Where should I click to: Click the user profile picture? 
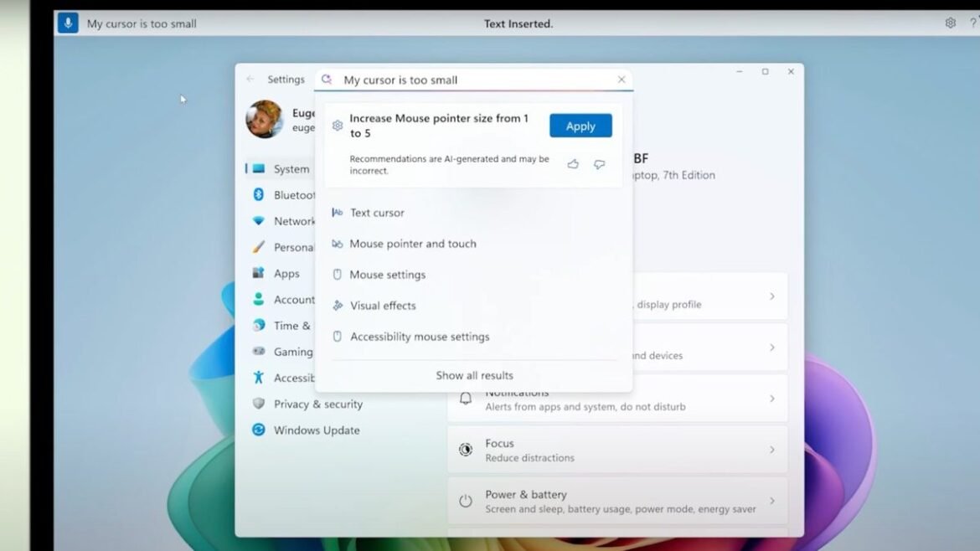coord(264,120)
